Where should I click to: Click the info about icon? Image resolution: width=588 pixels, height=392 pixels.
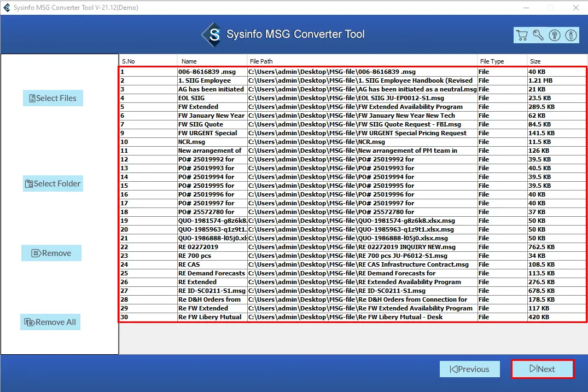(x=571, y=36)
